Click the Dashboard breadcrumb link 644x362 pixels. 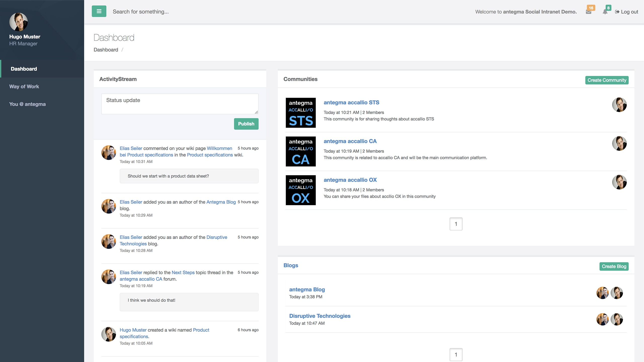click(106, 50)
